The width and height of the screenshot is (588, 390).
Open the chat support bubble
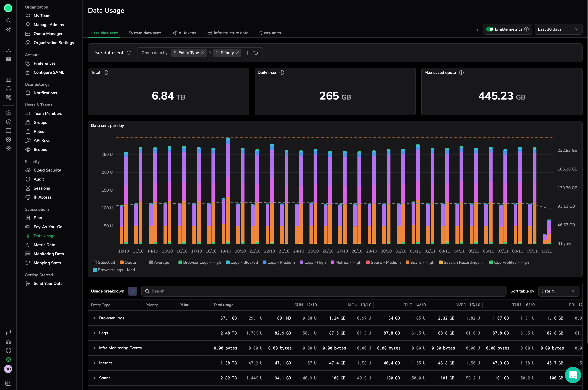[573, 375]
